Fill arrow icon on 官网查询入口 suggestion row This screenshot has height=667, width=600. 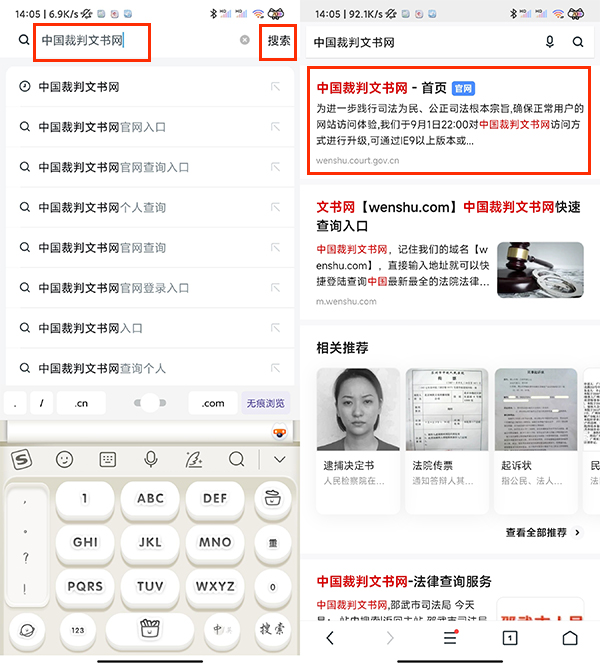pyautogui.click(x=275, y=167)
